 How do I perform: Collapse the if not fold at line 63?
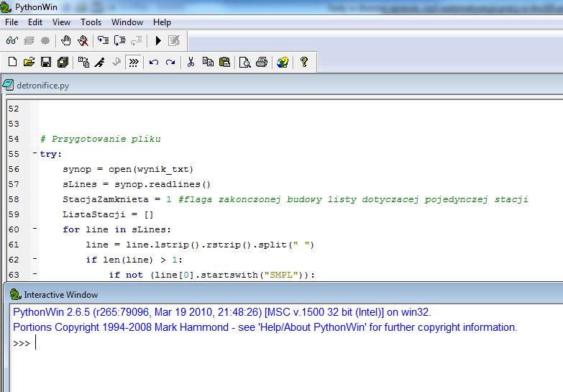[35, 274]
